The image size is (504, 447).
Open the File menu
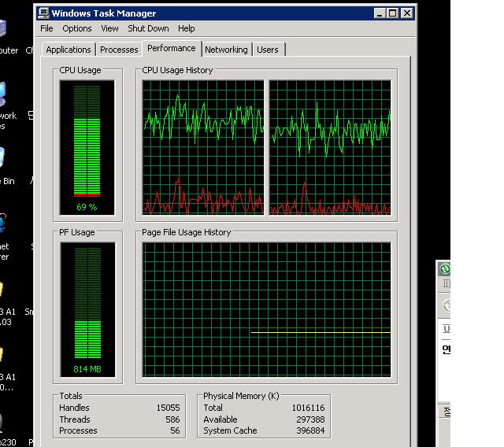pyautogui.click(x=46, y=28)
